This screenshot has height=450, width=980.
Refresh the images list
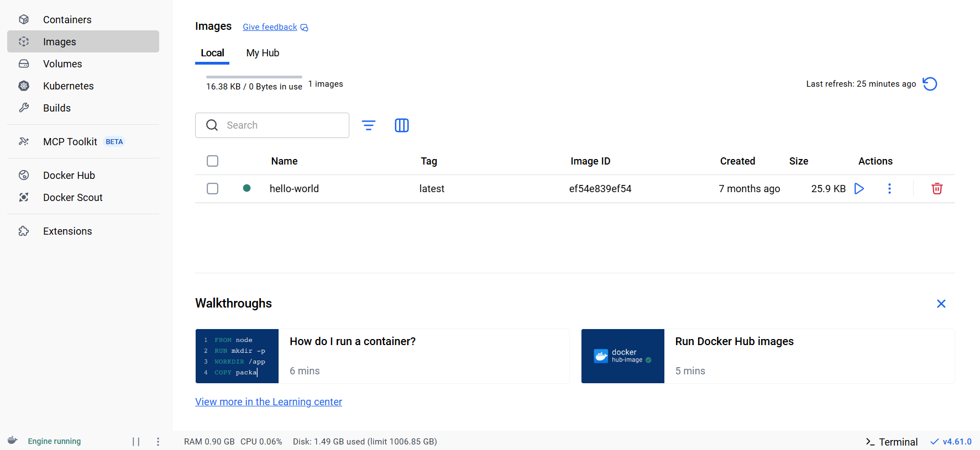point(930,84)
